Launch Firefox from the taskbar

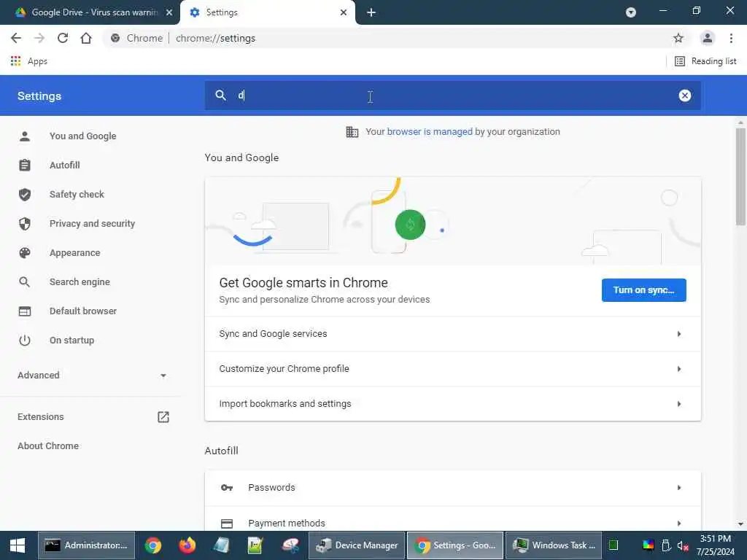pyautogui.click(x=187, y=545)
